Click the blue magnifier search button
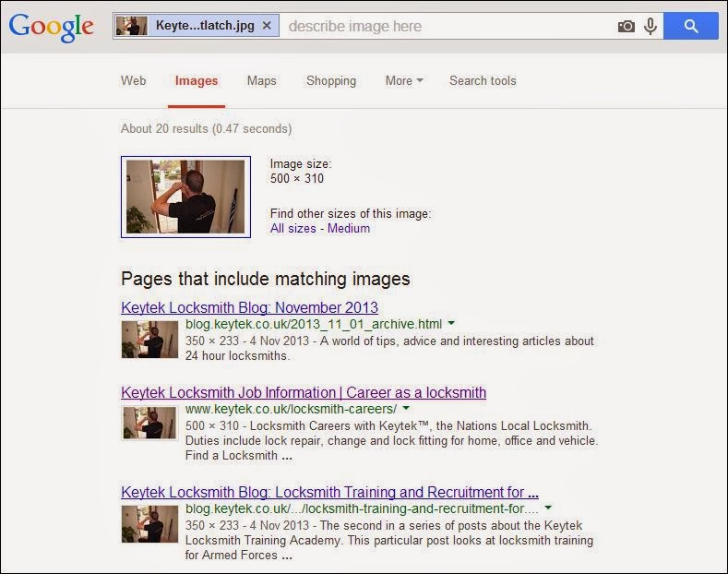The height and width of the screenshot is (574, 728). [691, 26]
